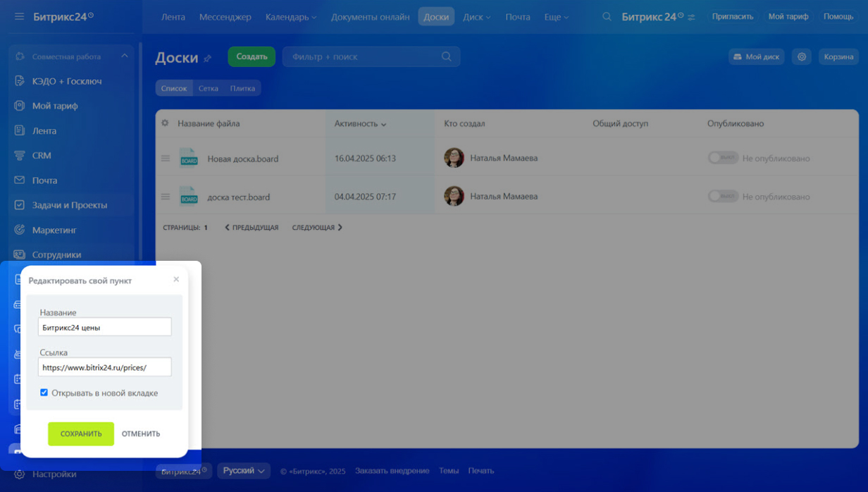Click the Ссылка URL input field
The image size is (868, 492).
105,367
